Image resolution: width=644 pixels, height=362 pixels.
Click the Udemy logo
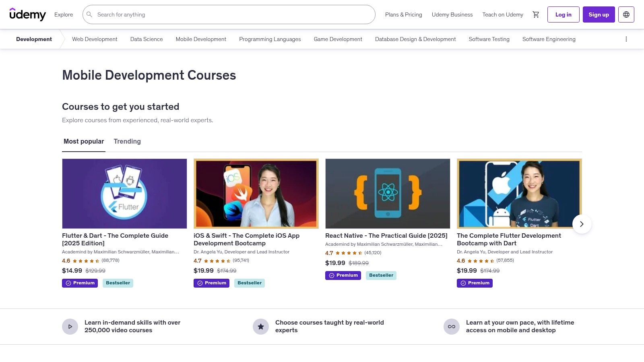28,14
